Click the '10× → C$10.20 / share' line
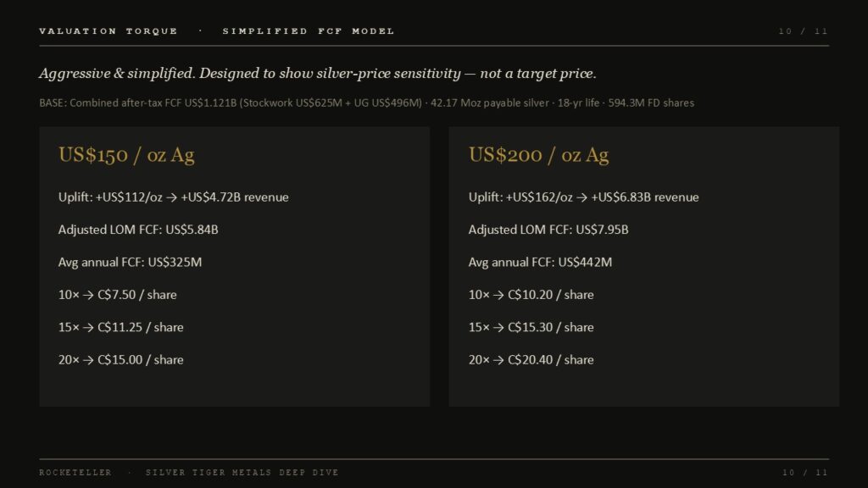The height and width of the screenshot is (488, 868). coord(531,295)
